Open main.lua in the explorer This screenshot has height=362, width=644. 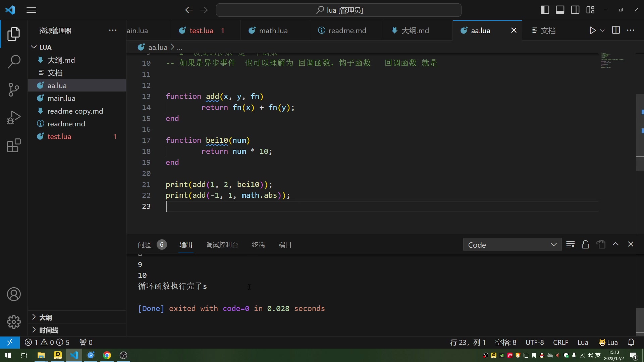point(77,98)
